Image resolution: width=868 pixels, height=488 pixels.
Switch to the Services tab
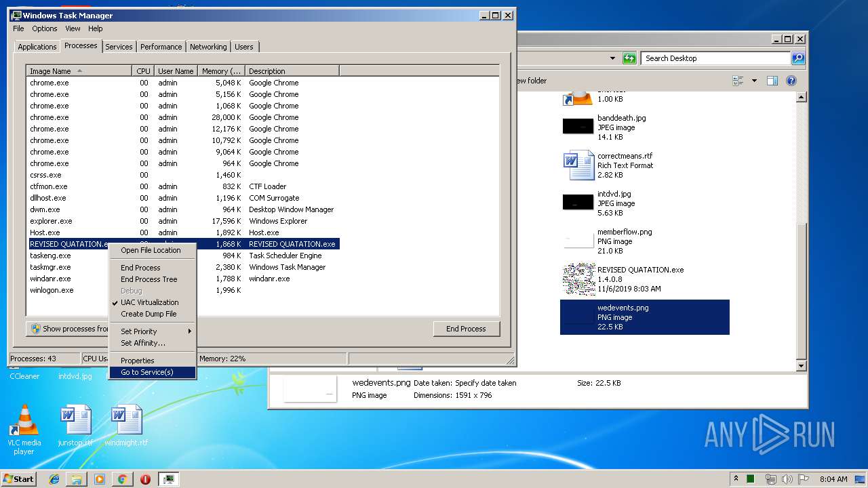coord(119,47)
